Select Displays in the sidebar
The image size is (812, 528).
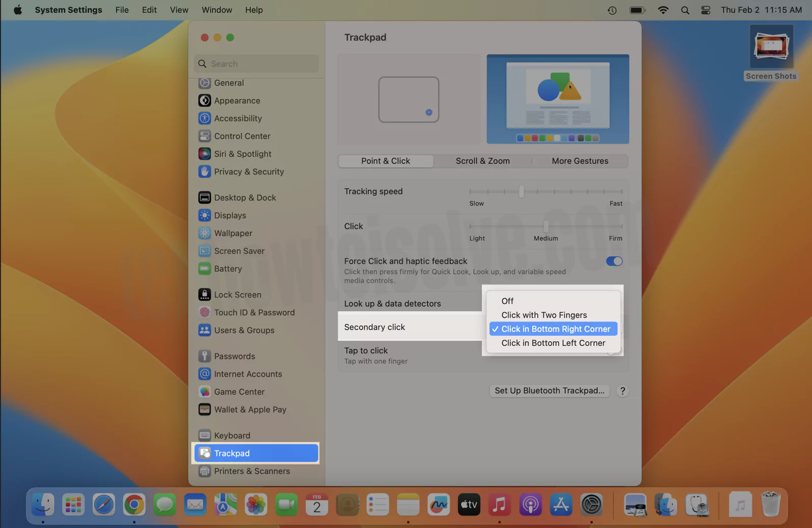(256, 216)
